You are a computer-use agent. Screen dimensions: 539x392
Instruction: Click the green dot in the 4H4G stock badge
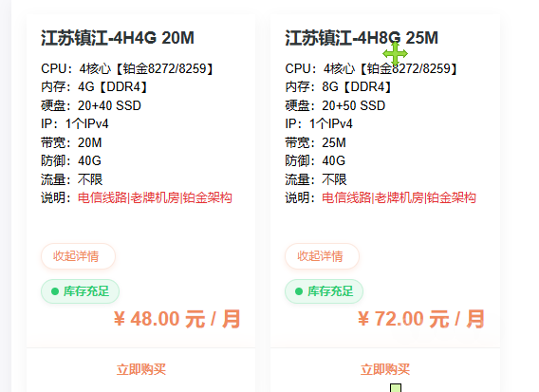click(x=55, y=291)
